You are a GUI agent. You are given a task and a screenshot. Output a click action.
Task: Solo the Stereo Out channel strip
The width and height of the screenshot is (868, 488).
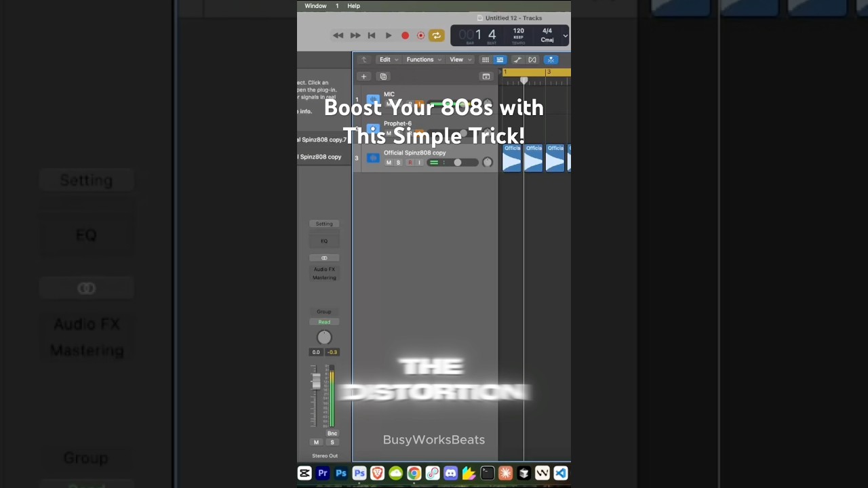[332, 442]
